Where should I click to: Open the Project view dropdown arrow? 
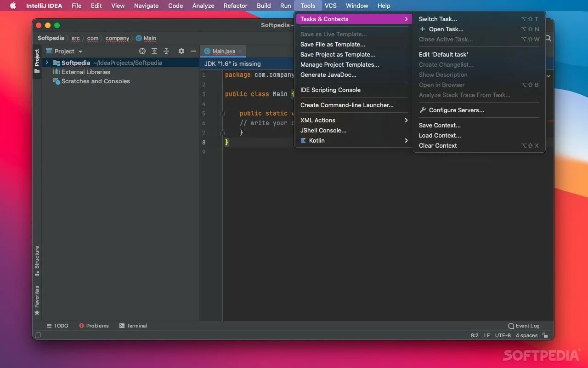tap(80, 52)
